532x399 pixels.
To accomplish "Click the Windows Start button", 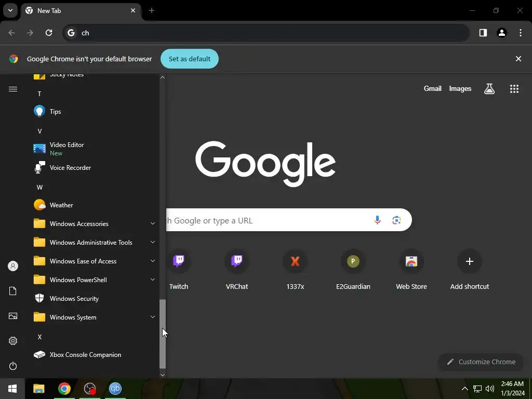I will pyautogui.click(x=12, y=389).
